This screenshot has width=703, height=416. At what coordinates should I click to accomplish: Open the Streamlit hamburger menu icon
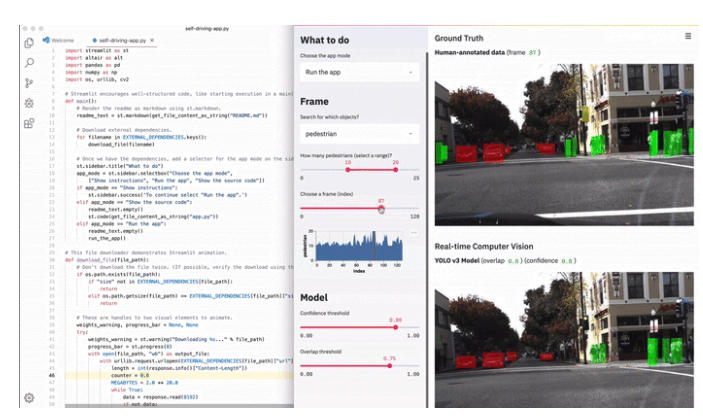tap(688, 36)
